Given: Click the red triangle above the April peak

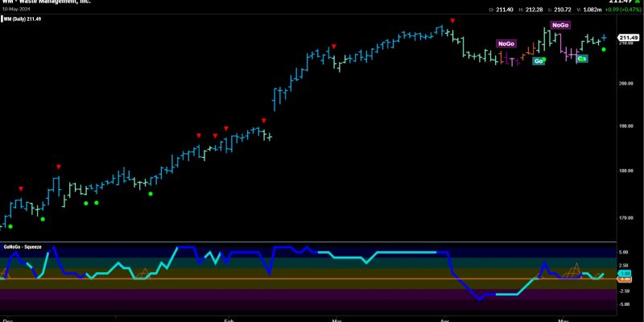Looking at the screenshot, I should 452,21.
